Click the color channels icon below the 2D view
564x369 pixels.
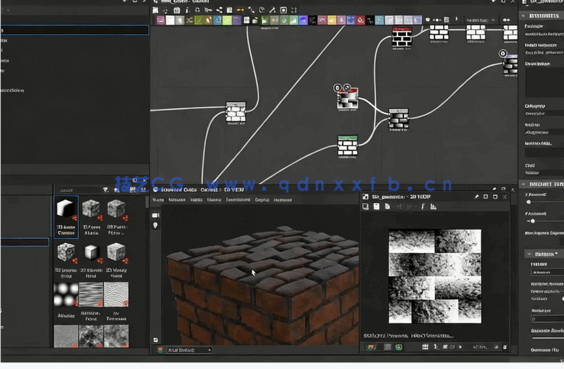[x=371, y=347]
